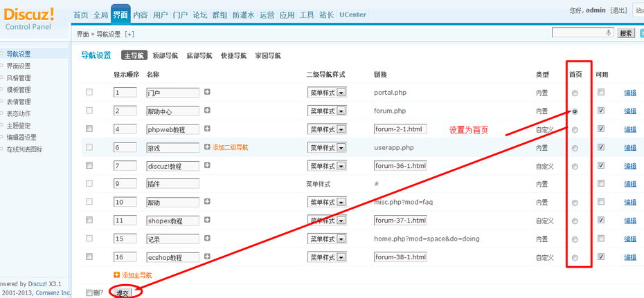The width and height of the screenshot is (644, 298).
Task: Set 游戏 row as homepage radio
Action: coord(575,148)
